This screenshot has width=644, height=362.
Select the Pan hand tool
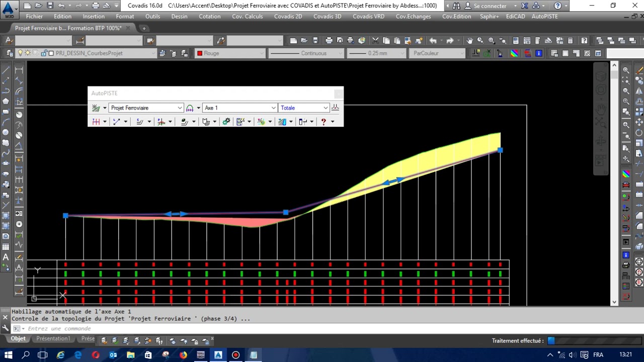coord(469,40)
